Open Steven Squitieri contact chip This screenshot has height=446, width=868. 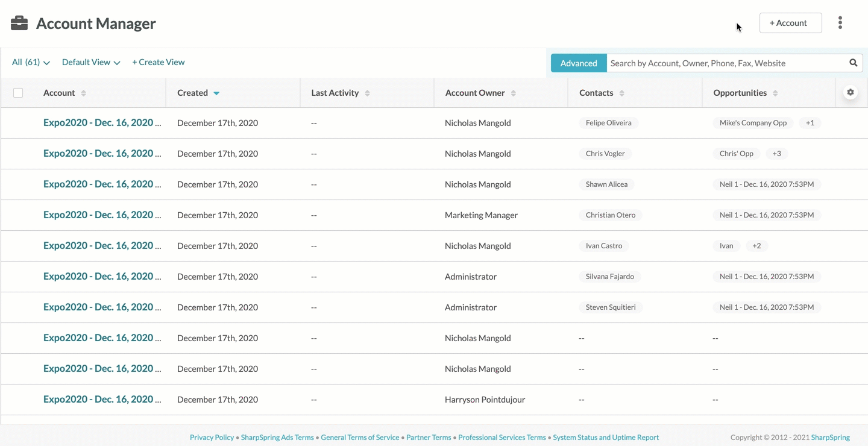(611, 307)
